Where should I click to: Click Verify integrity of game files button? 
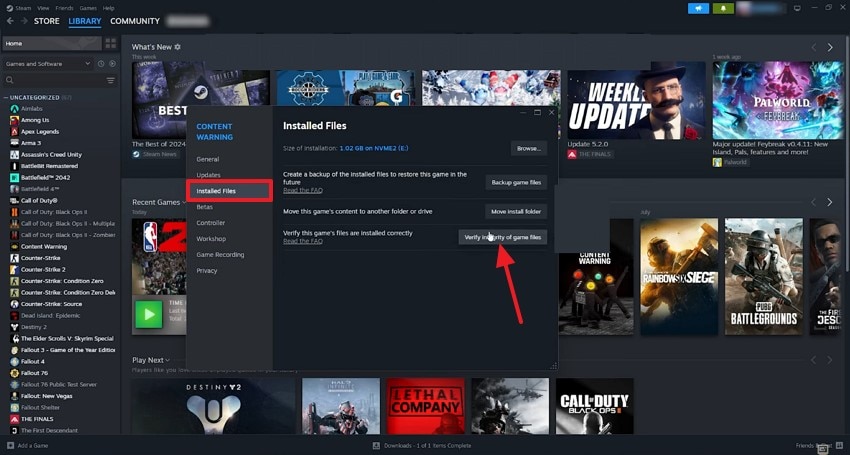(503, 238)
